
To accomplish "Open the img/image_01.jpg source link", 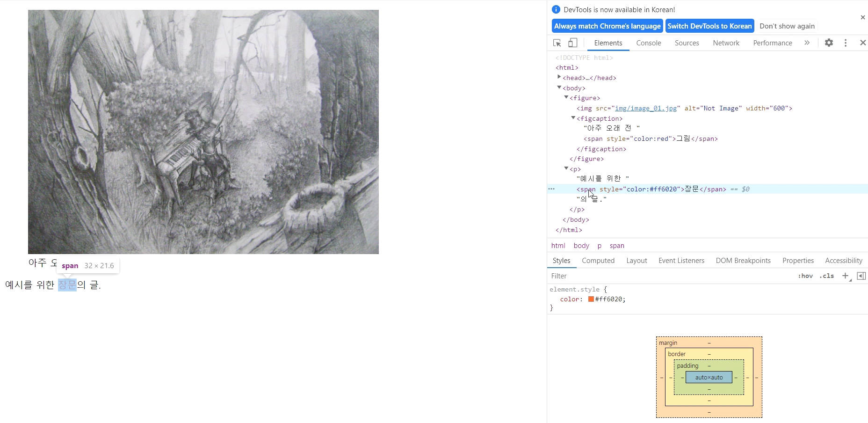I will click(645, 108).
